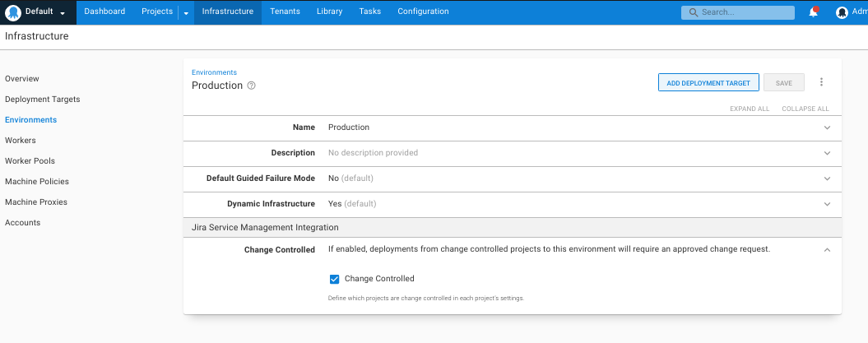Click the Octopus logo in the Default space switcher
The height and width of the screenshot is (343, 868).
pyautogui.click(x=13, y=12)
